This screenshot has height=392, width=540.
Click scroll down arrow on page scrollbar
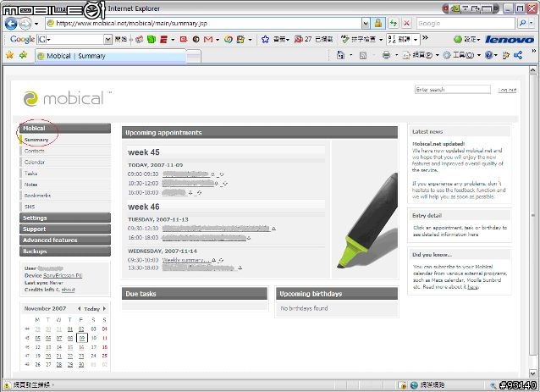532,373
